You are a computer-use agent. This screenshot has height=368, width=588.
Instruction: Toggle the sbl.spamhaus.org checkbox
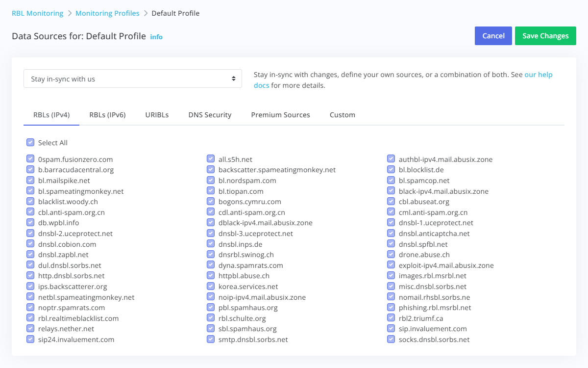click(x=211, y=328)
